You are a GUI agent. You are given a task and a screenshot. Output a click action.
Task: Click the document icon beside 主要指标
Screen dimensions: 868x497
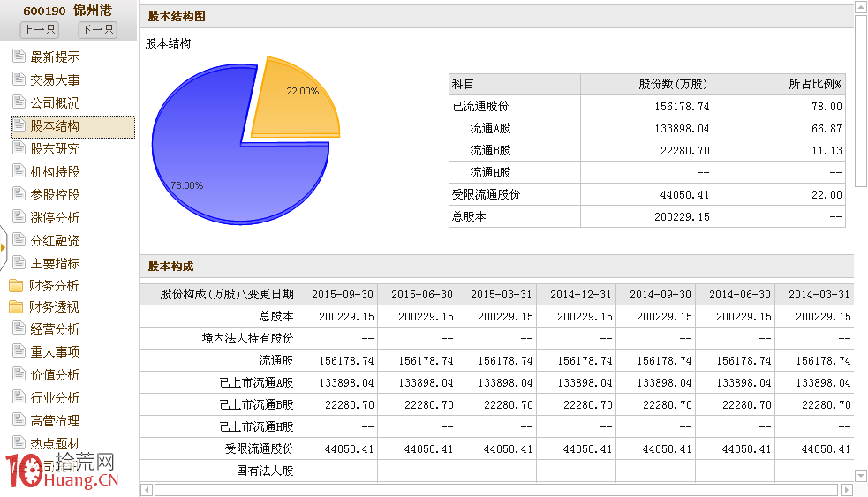click(x=19, y=262)
